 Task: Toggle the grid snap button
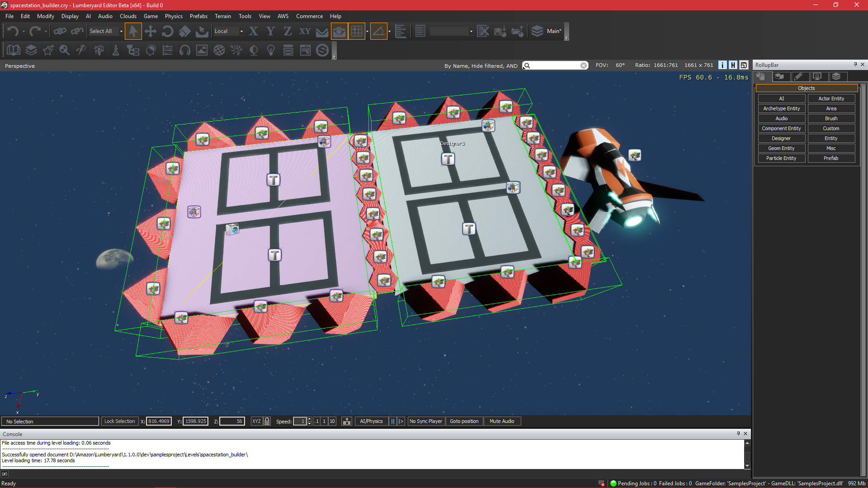(x=357, y=31)
